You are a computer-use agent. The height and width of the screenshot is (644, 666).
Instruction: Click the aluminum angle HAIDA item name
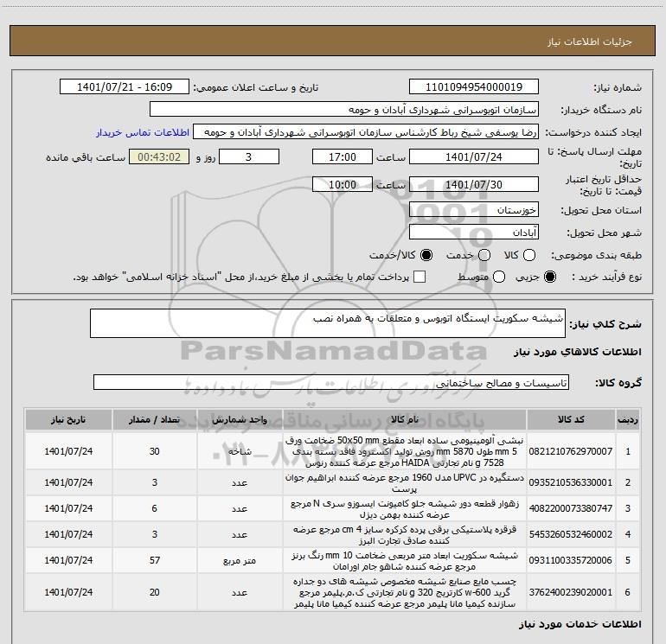405,451
